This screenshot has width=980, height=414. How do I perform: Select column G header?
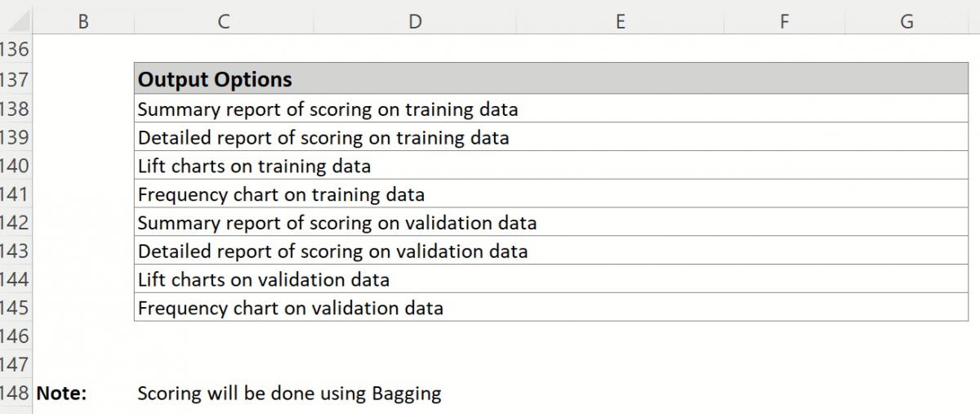(906, 22)
